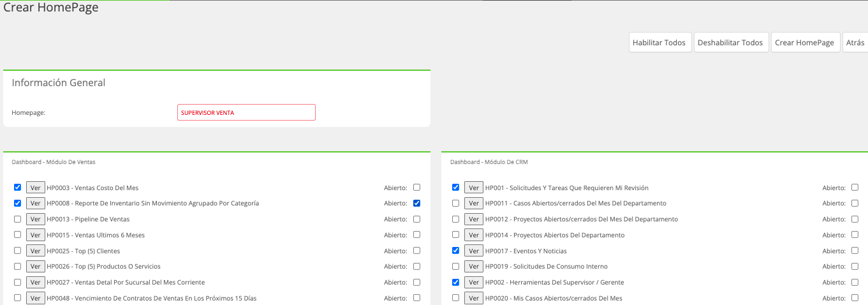868x305 pixels.
Task: Click the Información General heading
Action: tap(59, 83)
